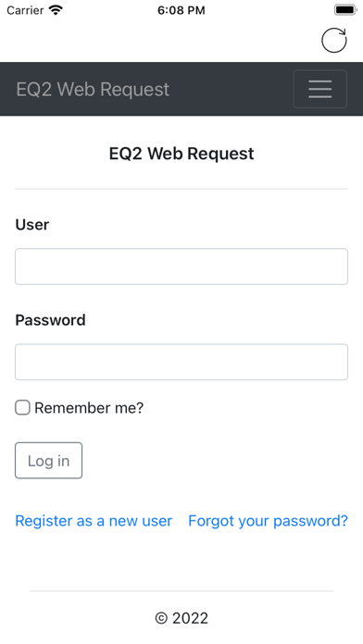Viewport: 363px width, 644px height.
Task: Focus the User input field
Action: click(x=181, y=266)
